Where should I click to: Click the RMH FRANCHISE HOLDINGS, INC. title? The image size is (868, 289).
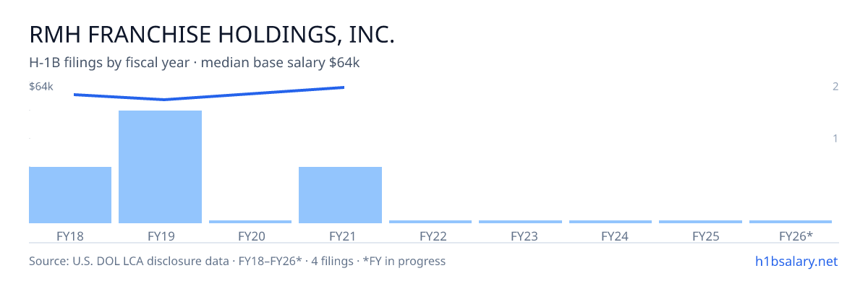(x=212, y=35)
